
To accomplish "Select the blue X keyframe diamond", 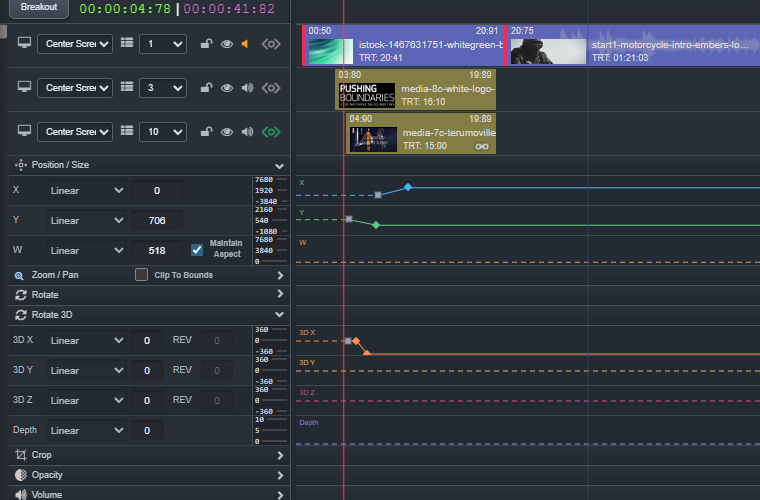I will pos(408,187).
